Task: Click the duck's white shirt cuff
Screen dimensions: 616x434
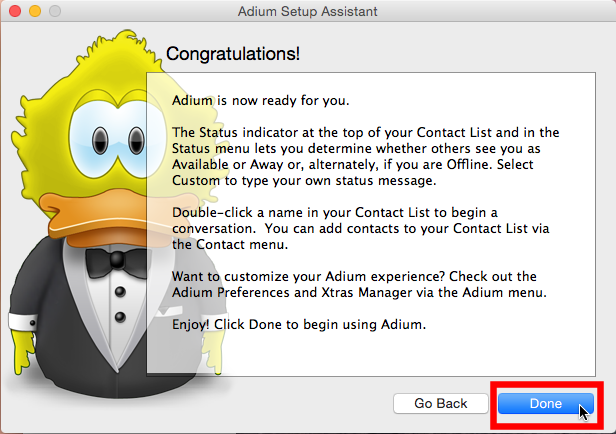Action: 23,321
